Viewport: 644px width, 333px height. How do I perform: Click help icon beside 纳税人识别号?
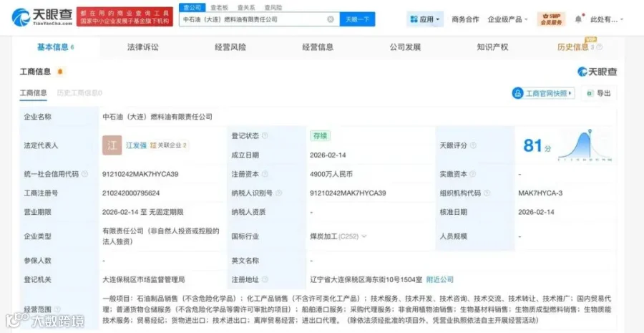coord(279,193)
